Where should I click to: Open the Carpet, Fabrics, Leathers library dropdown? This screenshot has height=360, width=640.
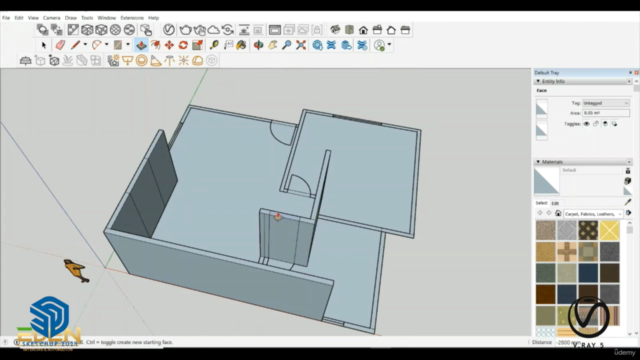[x=593, y=214]
